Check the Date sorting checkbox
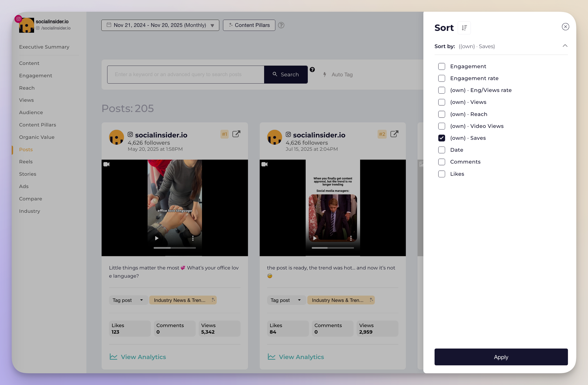The width and height of the screenshot is (588, 385). tap(442, 150)
